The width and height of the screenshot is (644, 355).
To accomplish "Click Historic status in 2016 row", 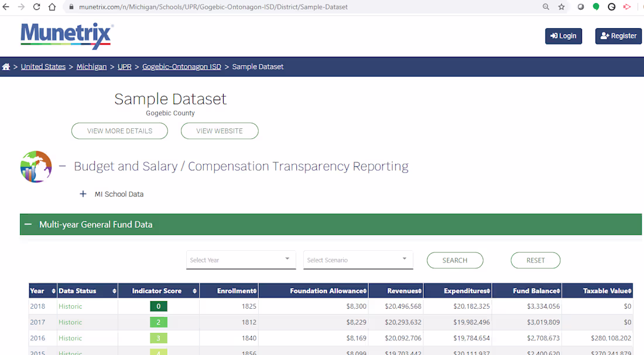I will pyautogui.click(x=70, y=338).
